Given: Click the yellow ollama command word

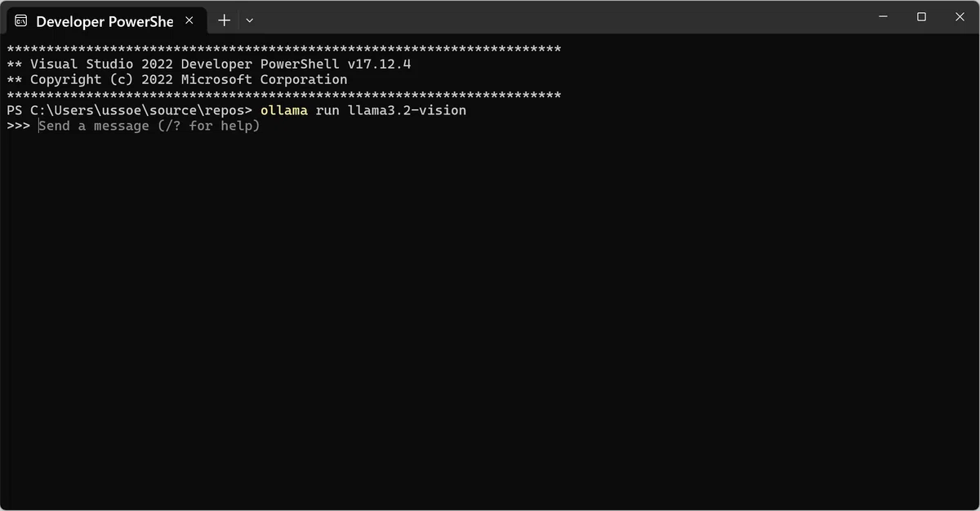Looking at the screenshot, I should (284, 110).
